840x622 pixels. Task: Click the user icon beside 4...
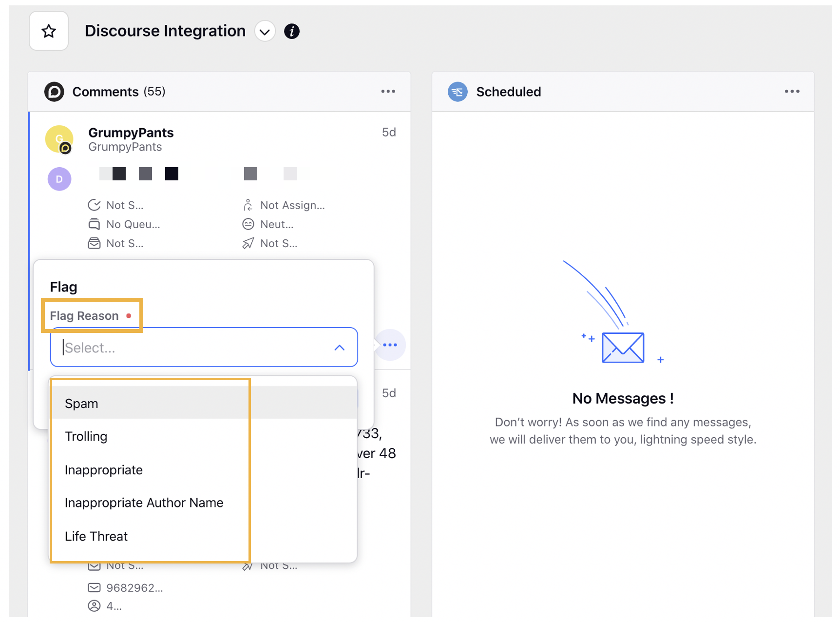[x=94, y=606]
